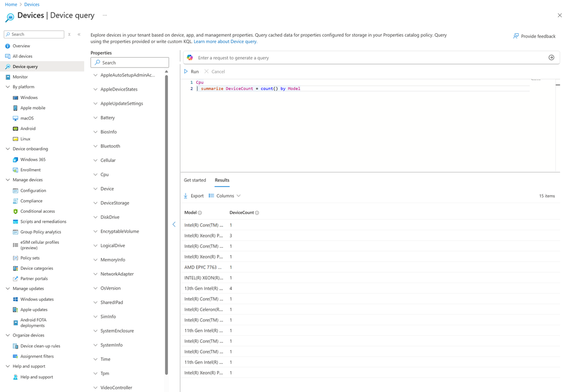Open All devices icon in sidebar
Image resolution: width=565 pixels, height=392 pixels.
coord(7,56)
